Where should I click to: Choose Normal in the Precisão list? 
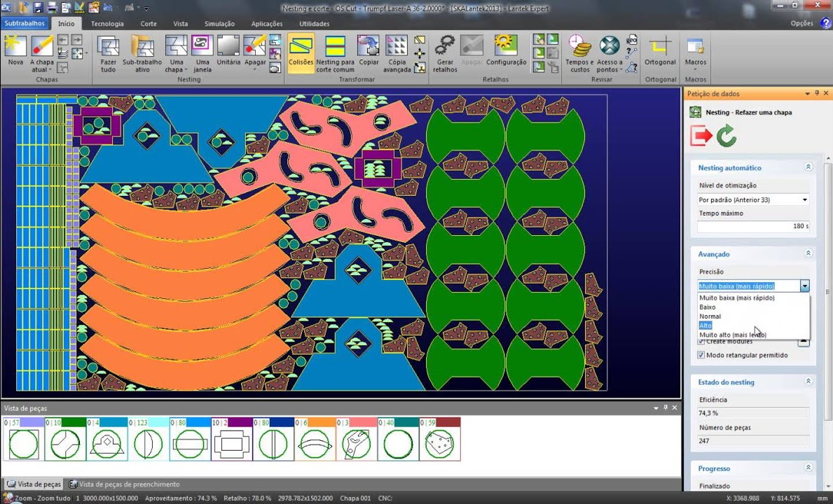(x=710, y=316)
